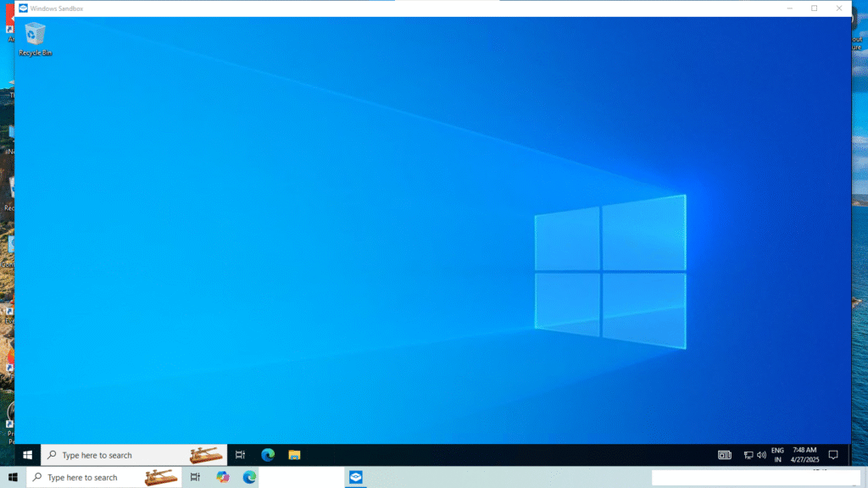The width and height of the screenshot is (868, 488).
Task: Launch Copilot from the host taskbar
Action: click(223, 477)
